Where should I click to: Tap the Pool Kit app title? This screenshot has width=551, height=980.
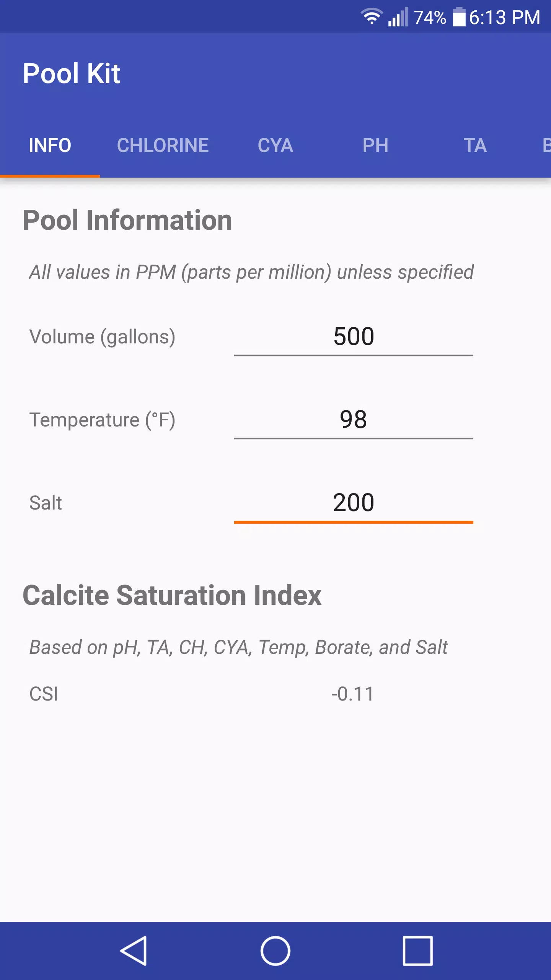tap(72, 73)
